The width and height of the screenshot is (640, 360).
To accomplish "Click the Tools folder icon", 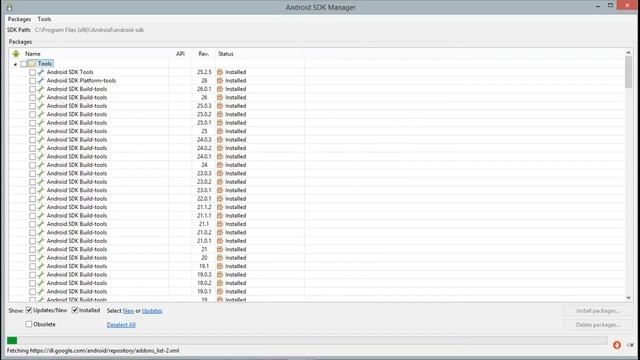I will coord(32,64).
